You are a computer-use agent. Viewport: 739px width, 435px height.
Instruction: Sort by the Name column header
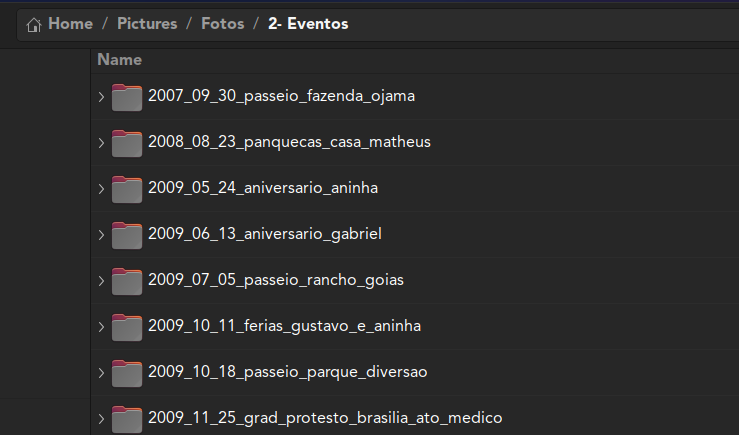(119, 60)
